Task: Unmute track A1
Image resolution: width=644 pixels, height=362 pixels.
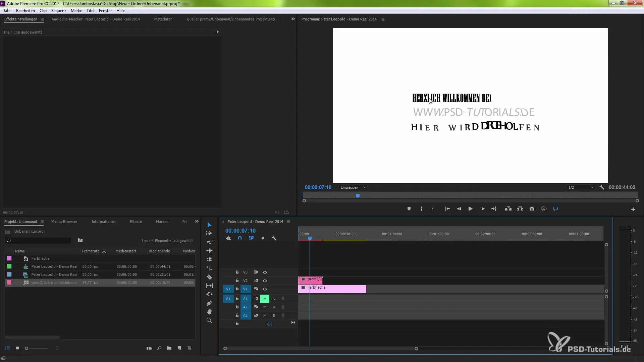Action: click(265, 299)
